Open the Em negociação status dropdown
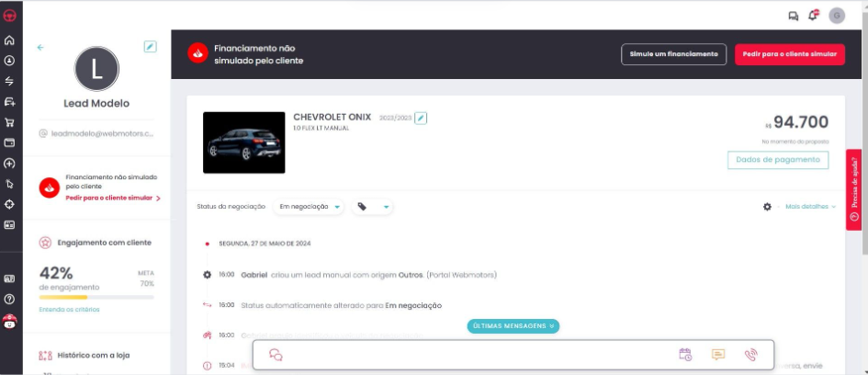868x375 pixels. (x=309, y=207)
